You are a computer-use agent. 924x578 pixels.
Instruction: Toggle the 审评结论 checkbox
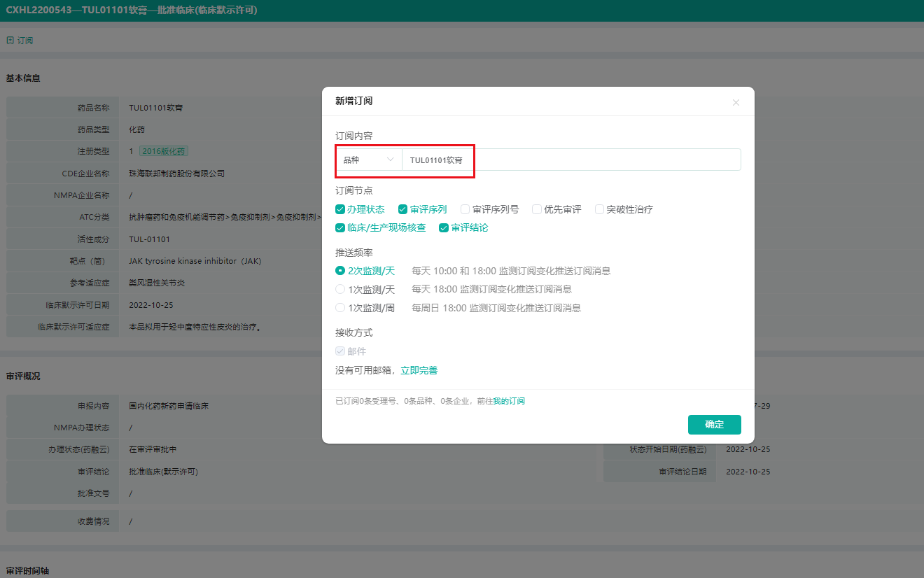click(x=444, y=228)
